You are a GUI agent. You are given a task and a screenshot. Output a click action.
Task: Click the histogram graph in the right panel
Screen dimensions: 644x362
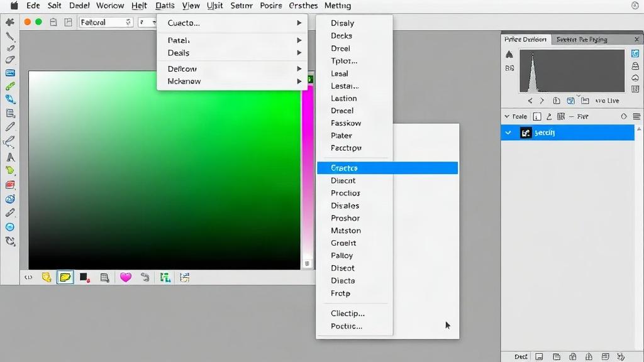572,70
